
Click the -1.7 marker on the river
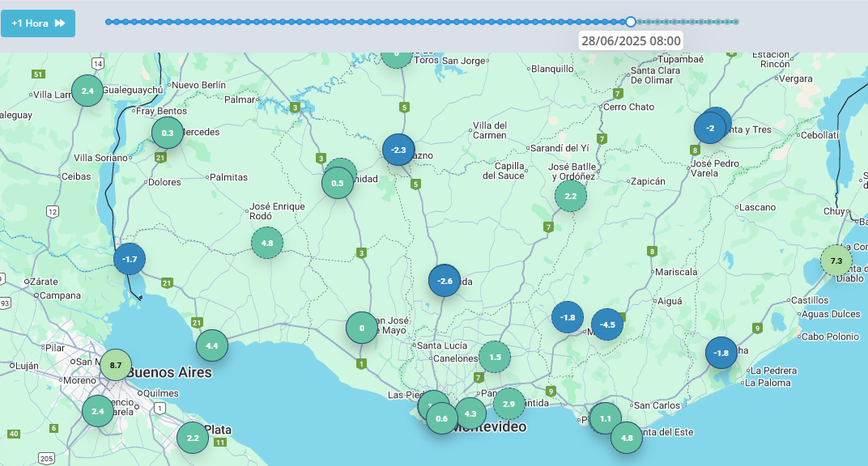(x=130, y=259)
